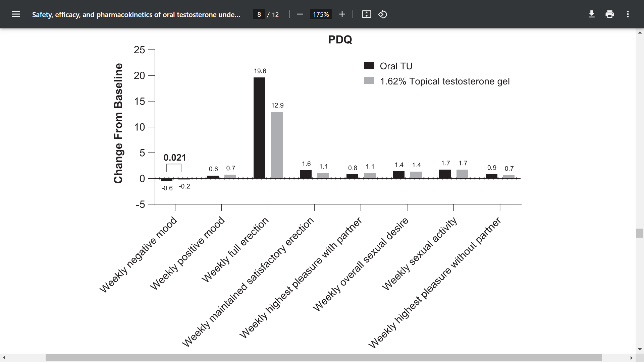Print the PDF document
644x362 pixels.
(x=610, y=14)
